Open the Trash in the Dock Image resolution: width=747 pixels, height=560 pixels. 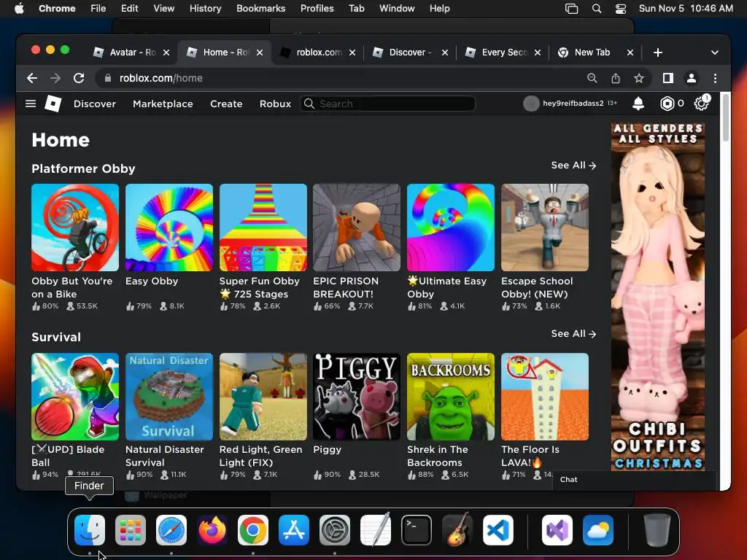tap(657, 529)
